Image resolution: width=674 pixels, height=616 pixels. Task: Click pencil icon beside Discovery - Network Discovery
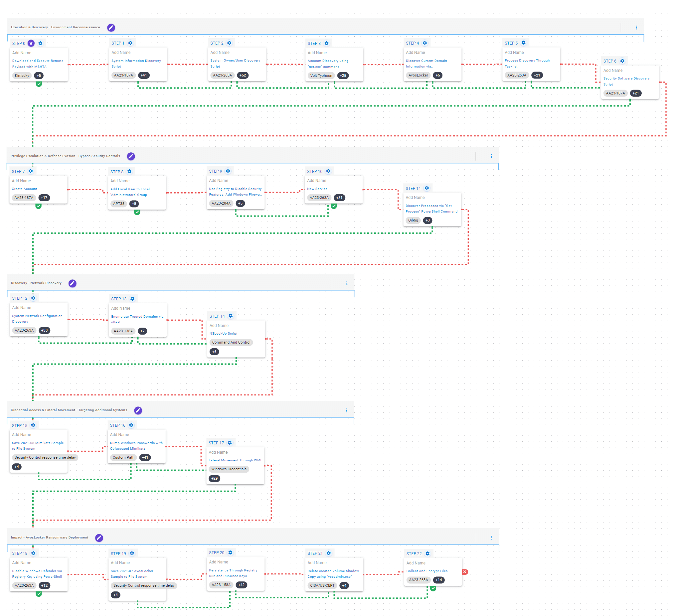(72, 283)
